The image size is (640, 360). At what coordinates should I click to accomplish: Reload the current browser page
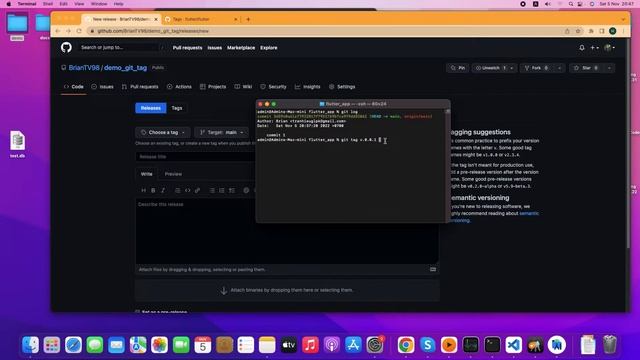pyautogui.click(x=79, y=31)
